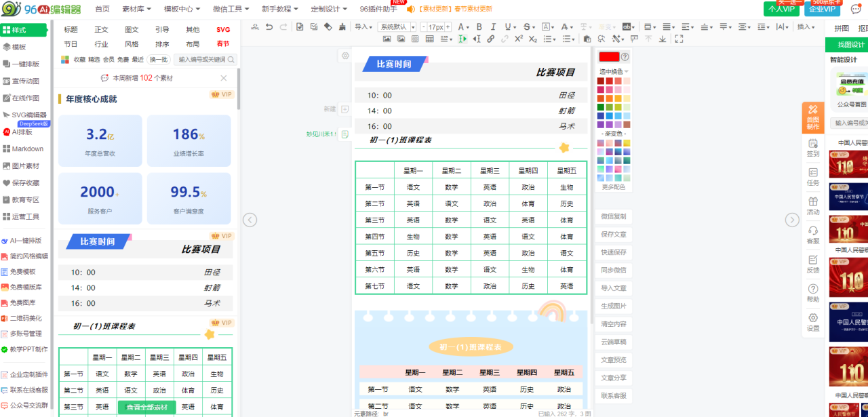Open the 系统默认 font family dropdown
Screen dimensions: 868x417
click(x=397, y=27)
